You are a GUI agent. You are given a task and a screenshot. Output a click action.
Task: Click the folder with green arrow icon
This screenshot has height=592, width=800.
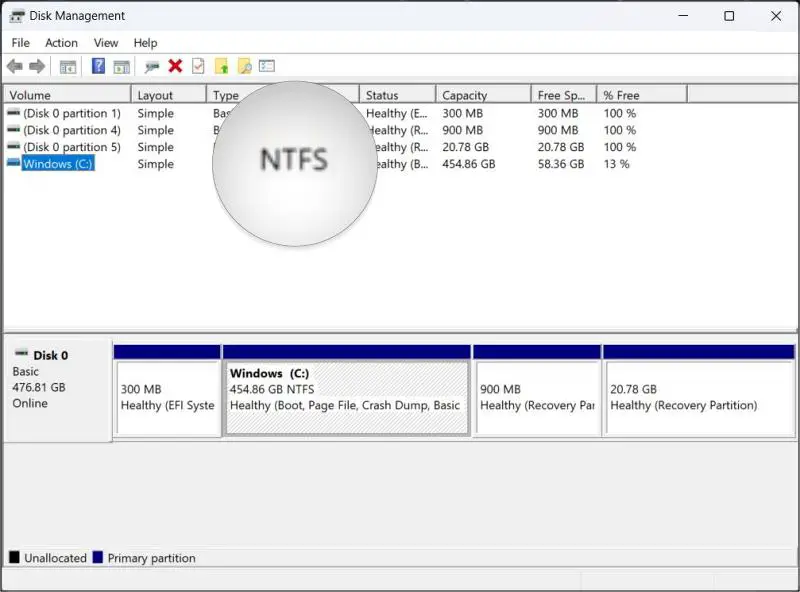point(221,66)
